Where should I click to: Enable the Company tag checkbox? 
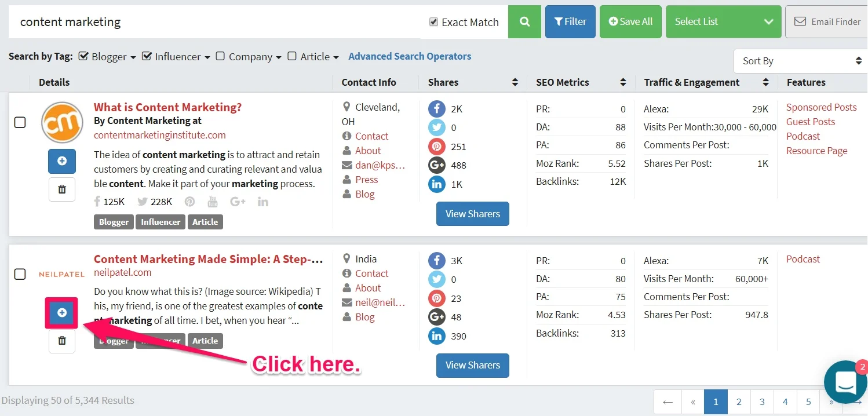[x=220, y=56]
